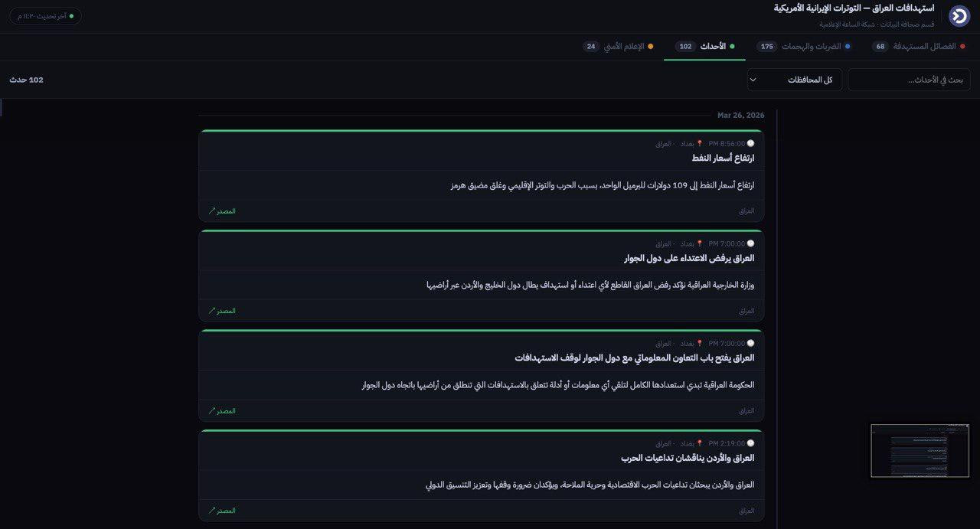Click blue dot on الضربات والهجمات tab
Image resolution: width=980 pixels, height=529 pixels.
[848, 47]
